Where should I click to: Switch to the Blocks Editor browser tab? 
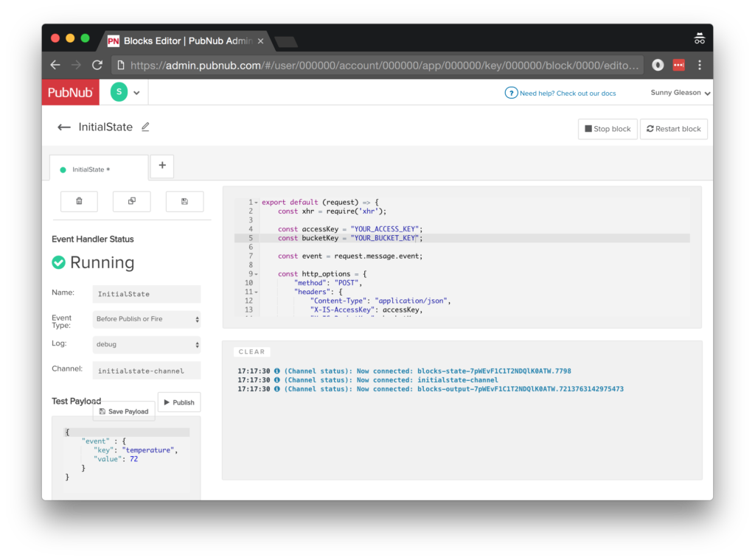(184, 41)
